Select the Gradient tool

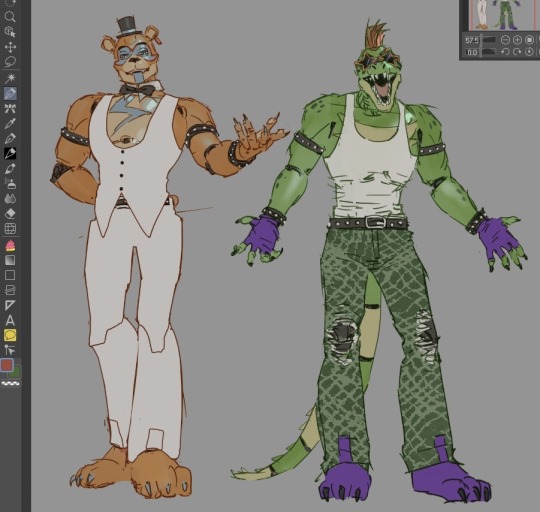point(10,260)
